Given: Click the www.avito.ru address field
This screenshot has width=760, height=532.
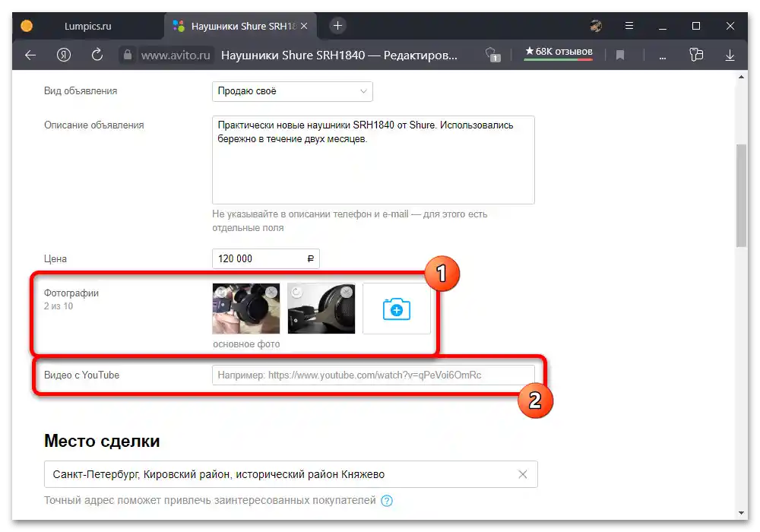Looking at the screenshot, I should tap(175, 55).
